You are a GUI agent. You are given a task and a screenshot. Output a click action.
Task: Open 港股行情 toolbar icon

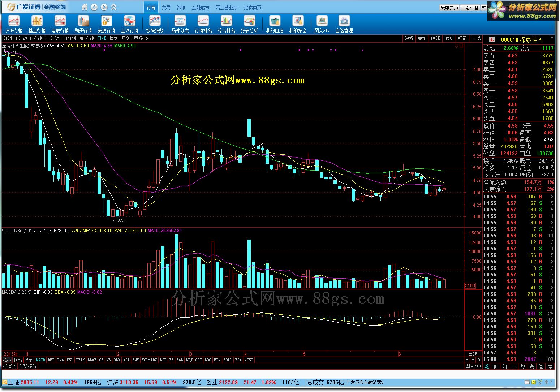(x=60, y=24)
